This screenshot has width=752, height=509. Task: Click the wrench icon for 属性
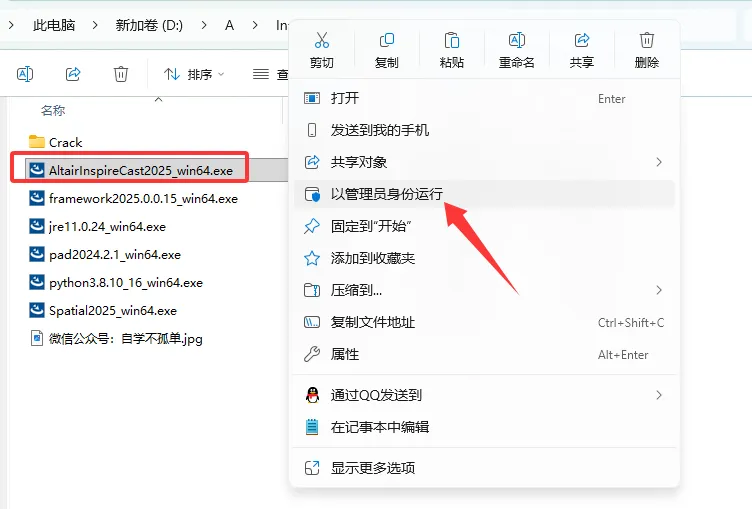point(312,354)
